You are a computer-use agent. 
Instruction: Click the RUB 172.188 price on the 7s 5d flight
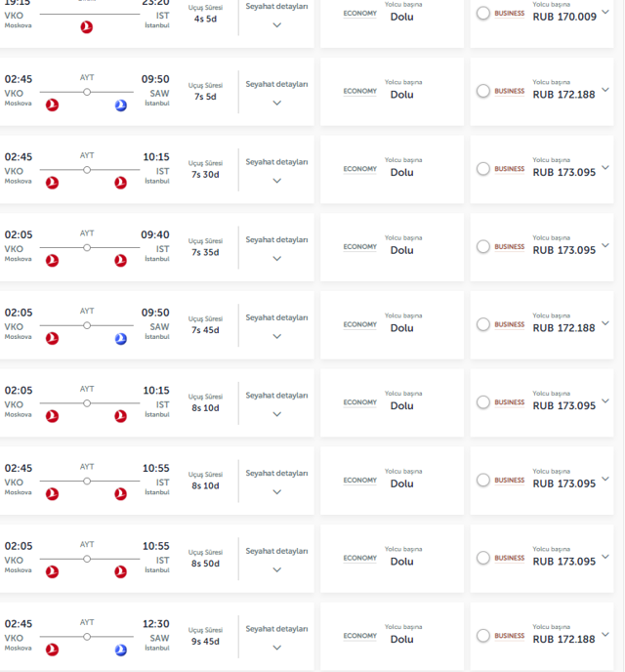point(563,95)
